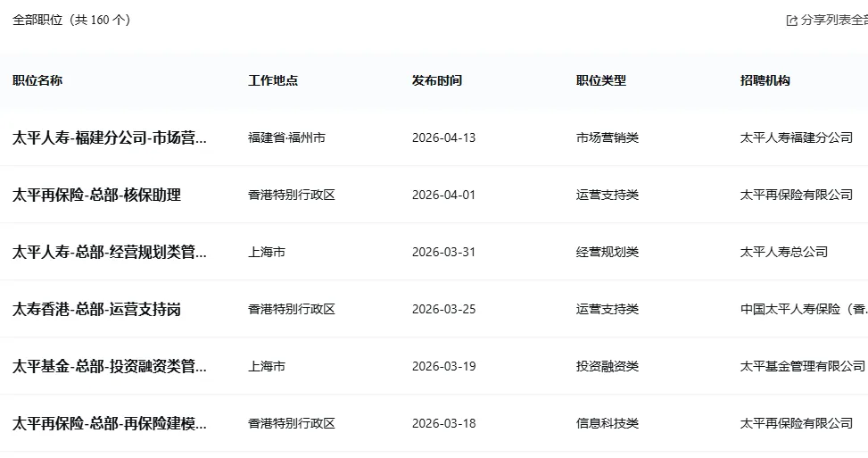Image resolution: width=868 pixels, height=458 pixels.
Task: Open job 太平再保险-总部-再保险建模…
Action: click(110, 423)
